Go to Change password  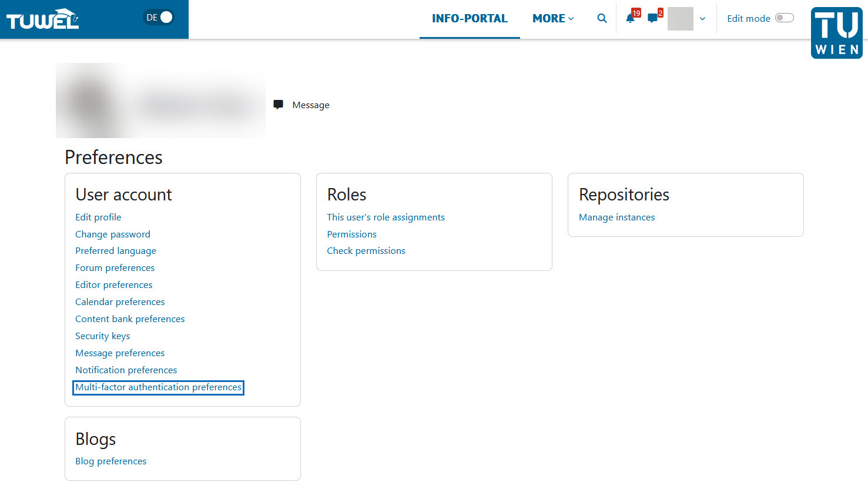(x=113, y=234)
